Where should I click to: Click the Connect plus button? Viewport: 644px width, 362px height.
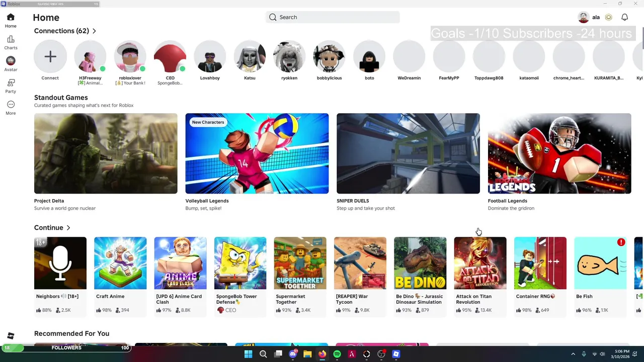click(50, 56)
